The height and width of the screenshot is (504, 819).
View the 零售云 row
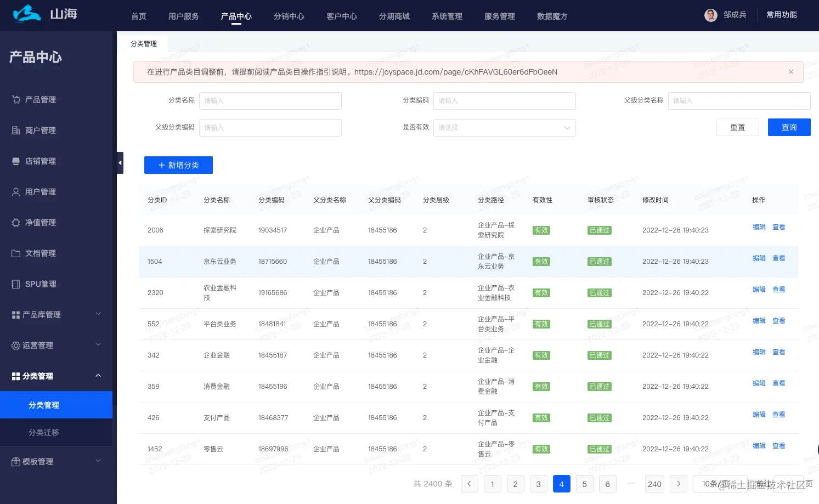pyautogui.click(x=779, y=446)
